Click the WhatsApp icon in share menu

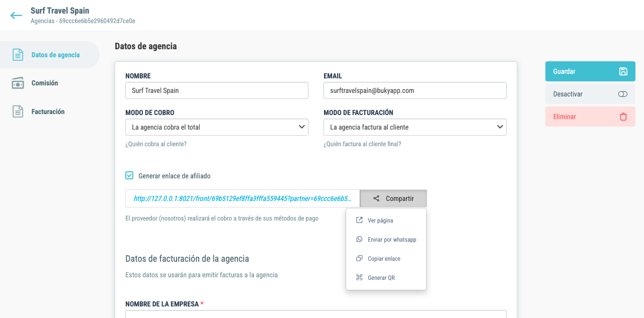(x=359, y=240)
